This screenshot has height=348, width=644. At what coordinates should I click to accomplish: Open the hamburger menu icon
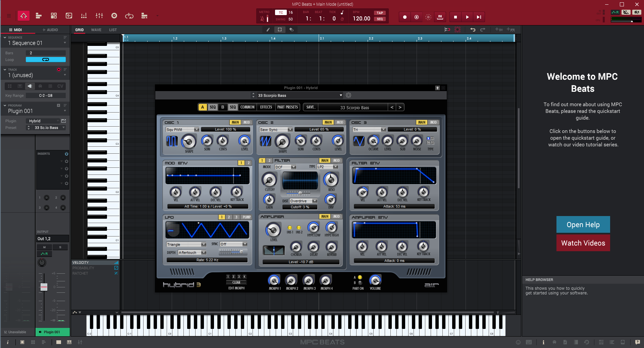tap(9, 16)
